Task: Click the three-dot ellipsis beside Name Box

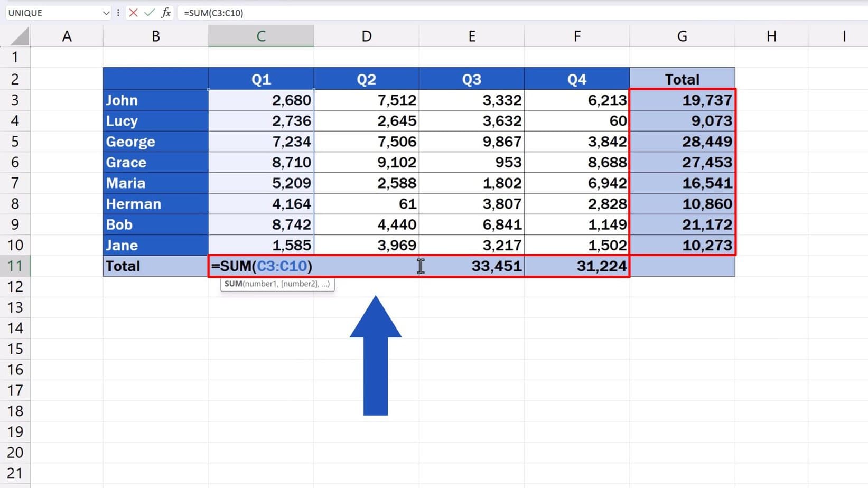Action: click(118, 13)
